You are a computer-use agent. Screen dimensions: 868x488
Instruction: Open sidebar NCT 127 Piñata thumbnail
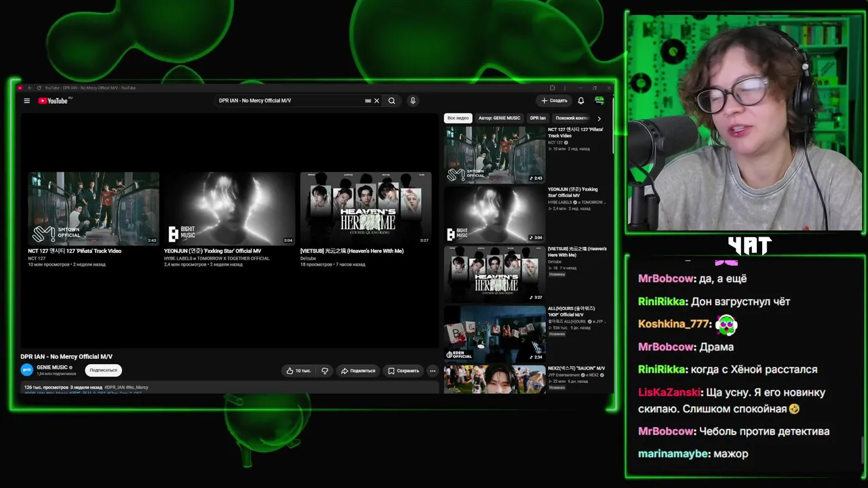click(x=494, y=155)
